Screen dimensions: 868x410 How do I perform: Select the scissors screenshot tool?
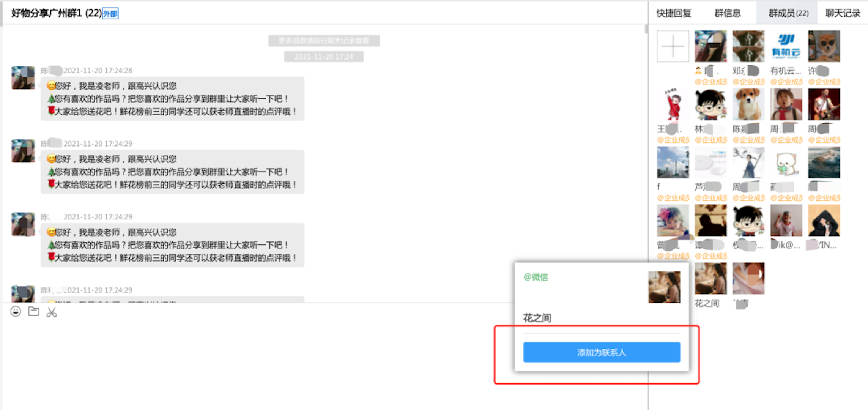[52, 312]
